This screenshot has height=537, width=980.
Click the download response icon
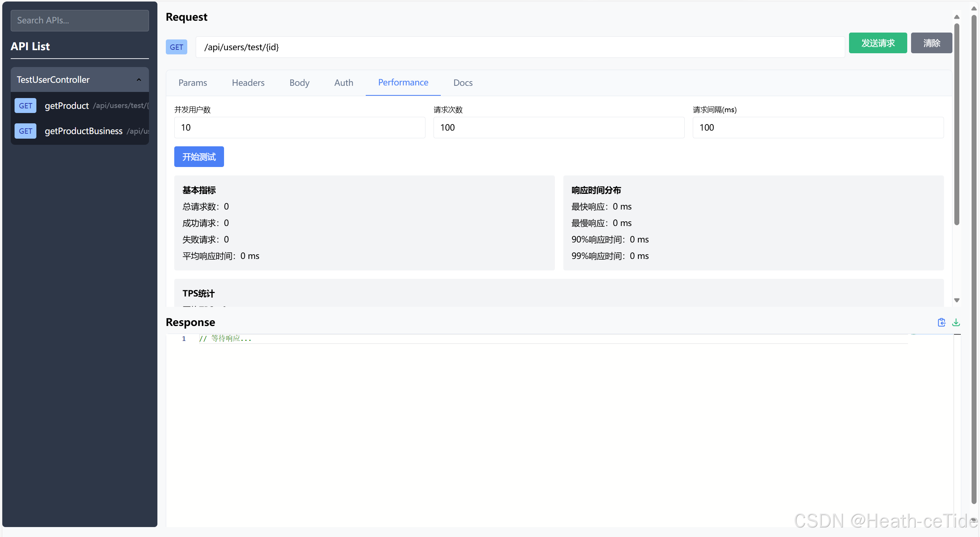[956, 323]
